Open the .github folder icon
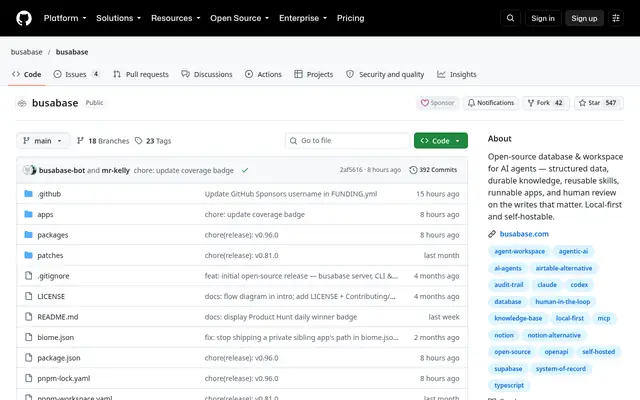Screen dimensions: 640x400 tap(28, 194)
